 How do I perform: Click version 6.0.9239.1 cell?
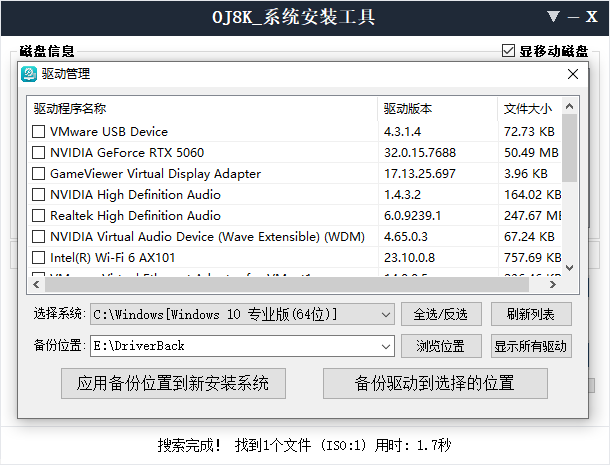(413, 216)
